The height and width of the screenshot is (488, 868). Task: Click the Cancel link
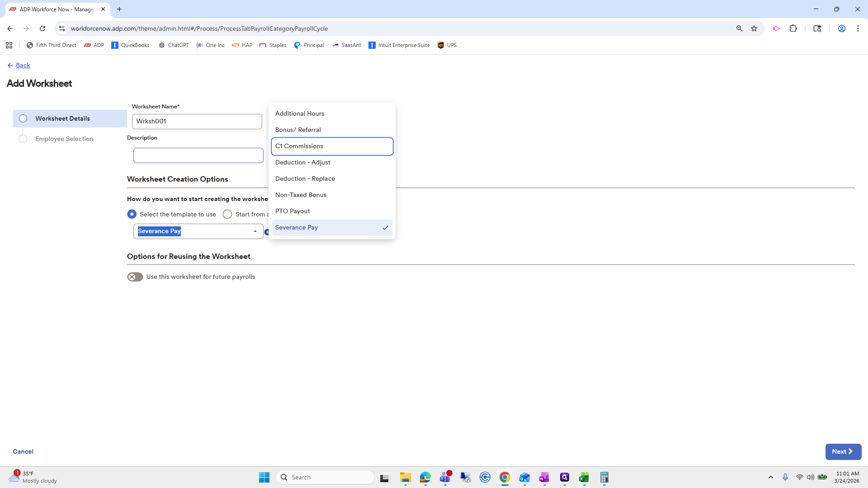(23, 451)
